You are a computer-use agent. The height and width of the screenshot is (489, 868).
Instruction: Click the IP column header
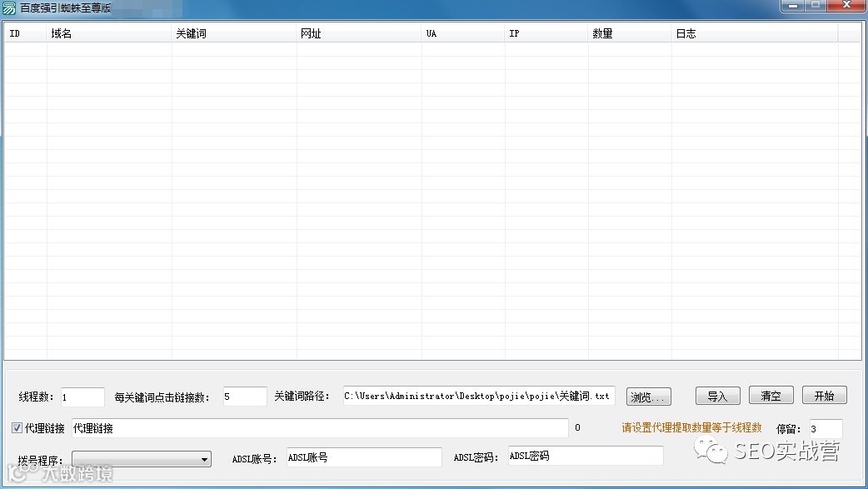(546, 33)
